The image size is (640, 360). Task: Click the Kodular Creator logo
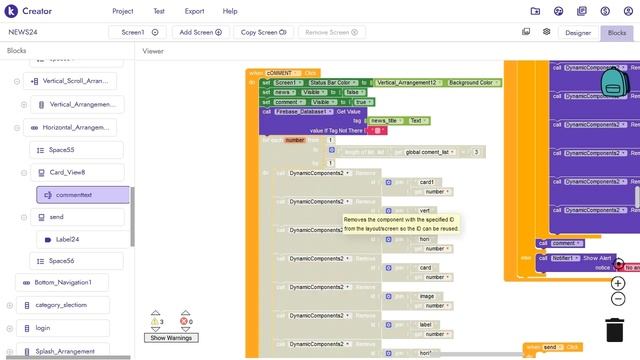point(11,11)
